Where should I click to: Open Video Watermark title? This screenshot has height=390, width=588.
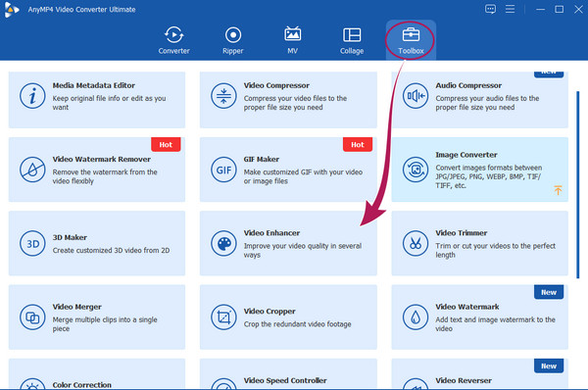(x=467, y=307)
